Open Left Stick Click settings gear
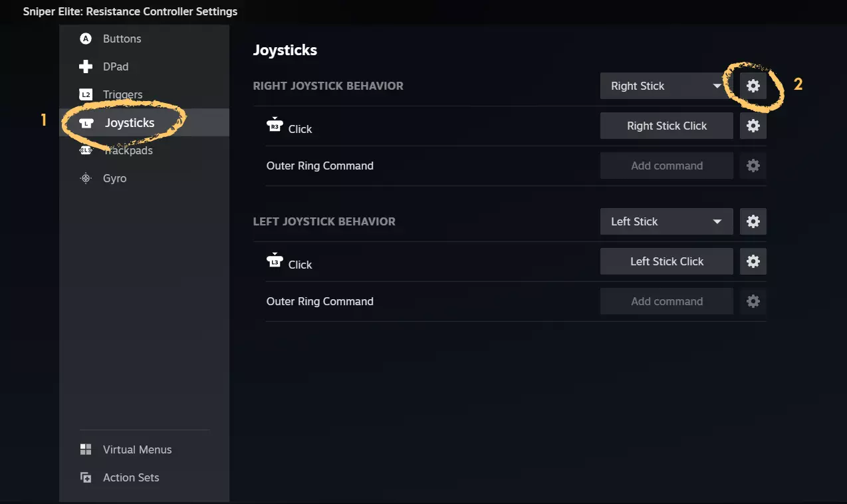The image size is (847, 504). 753,261
